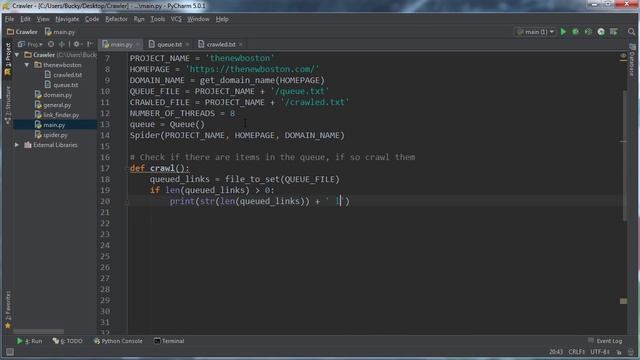Click the tool window quick-access icon bottom-left

coord(9,352)
